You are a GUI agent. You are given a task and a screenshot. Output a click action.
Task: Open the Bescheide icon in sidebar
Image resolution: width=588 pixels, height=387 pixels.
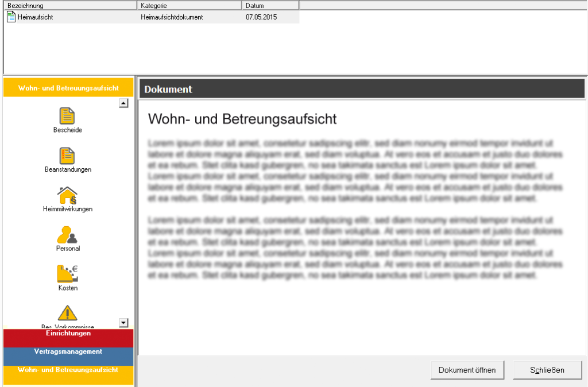click(68, 116)
